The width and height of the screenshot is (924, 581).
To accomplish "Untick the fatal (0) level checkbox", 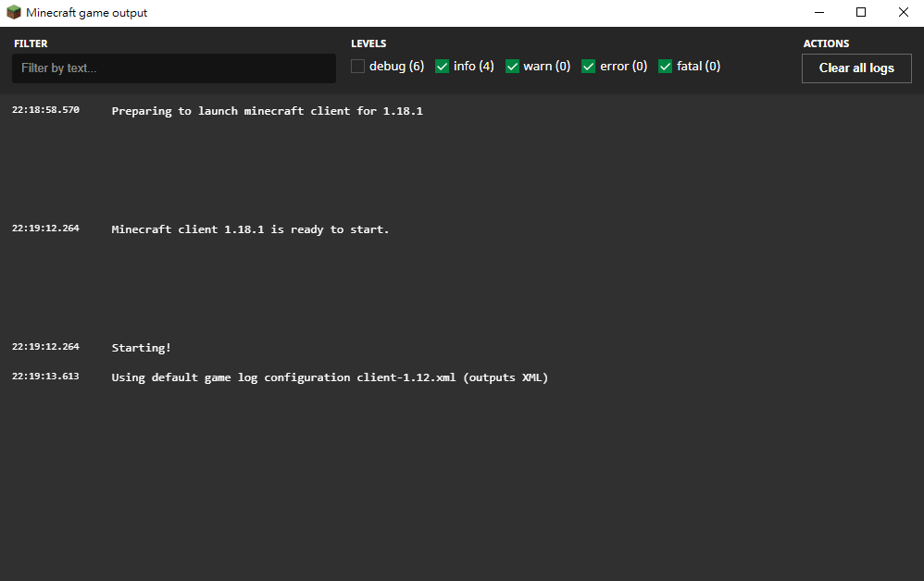I will (666, 67).
